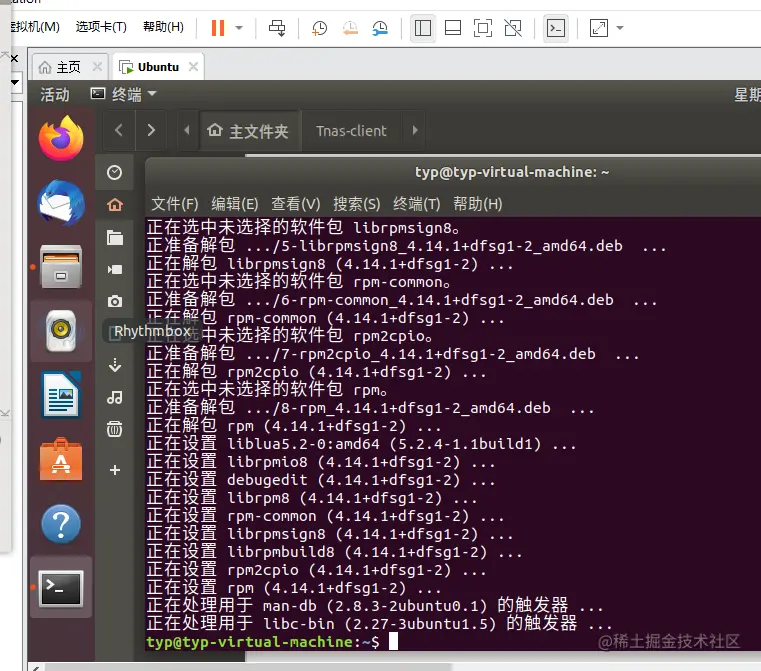Click the stretch guest display icon
The width and height of the screenshot is (761, 671).
[x=598, y=28]
